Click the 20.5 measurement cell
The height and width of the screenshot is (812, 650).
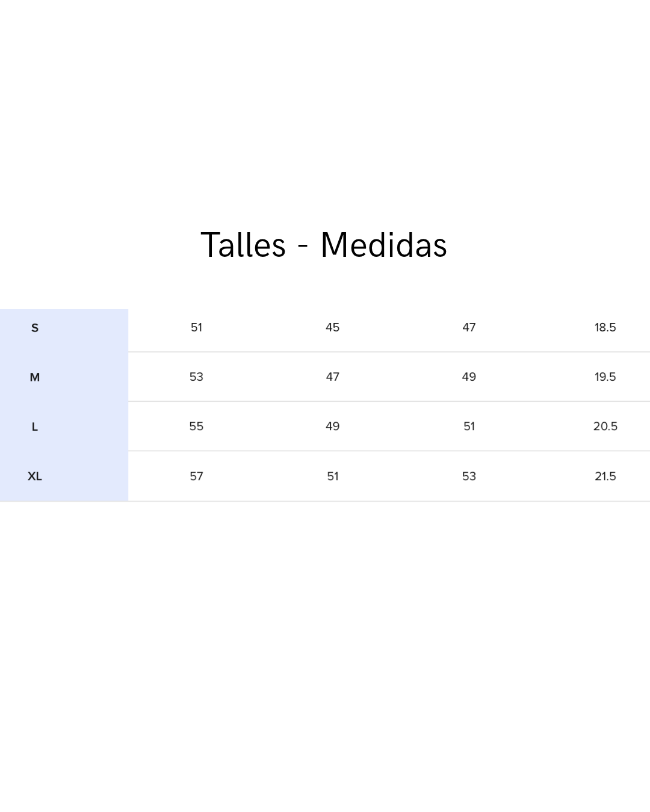pos(605,426)
